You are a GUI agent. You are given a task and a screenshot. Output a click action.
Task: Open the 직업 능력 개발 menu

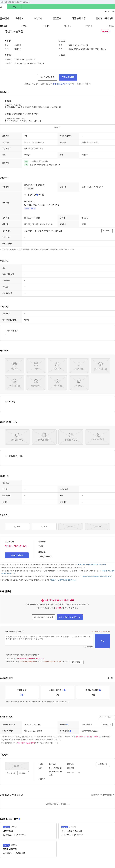79,19
